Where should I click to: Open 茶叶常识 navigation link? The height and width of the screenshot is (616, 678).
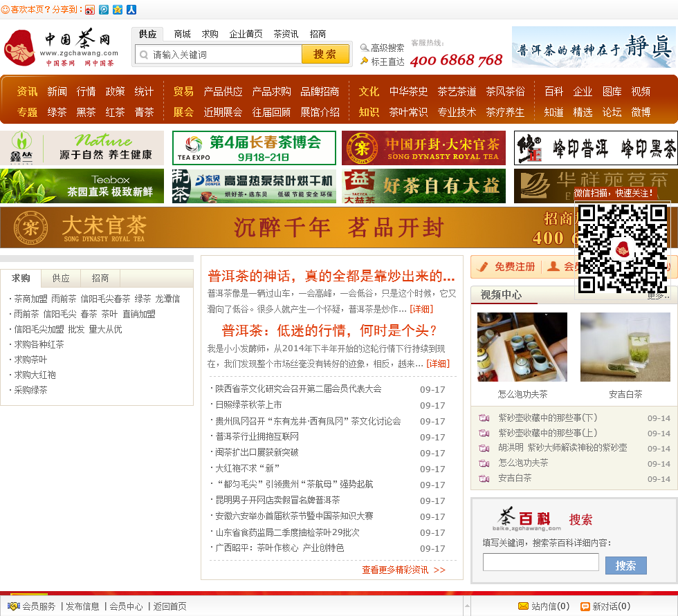(x=408, y=112)
